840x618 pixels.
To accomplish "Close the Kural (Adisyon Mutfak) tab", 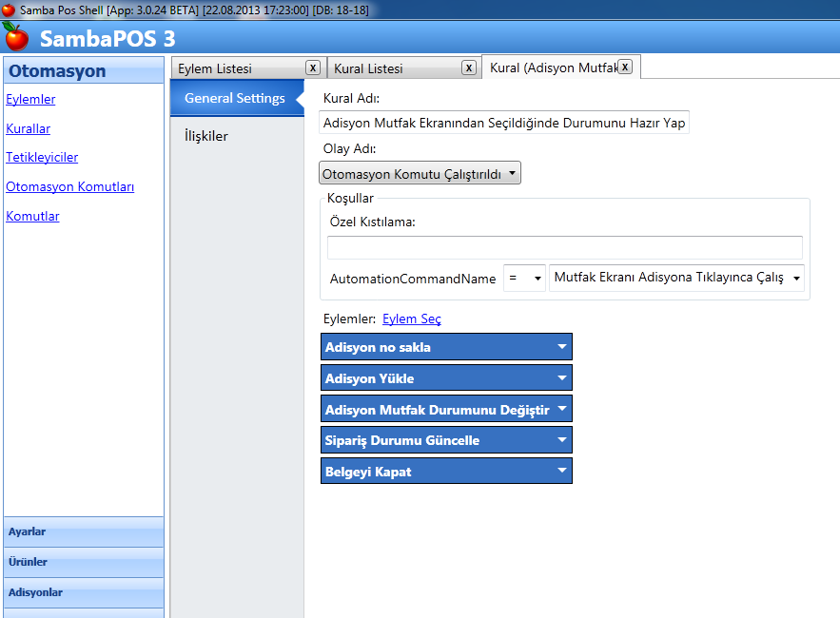I will pos(625,67).
